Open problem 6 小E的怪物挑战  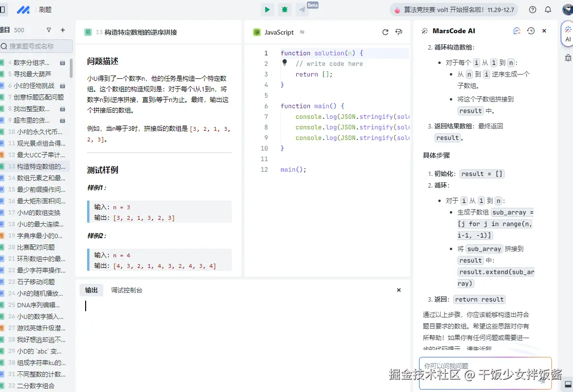point(34,86)
